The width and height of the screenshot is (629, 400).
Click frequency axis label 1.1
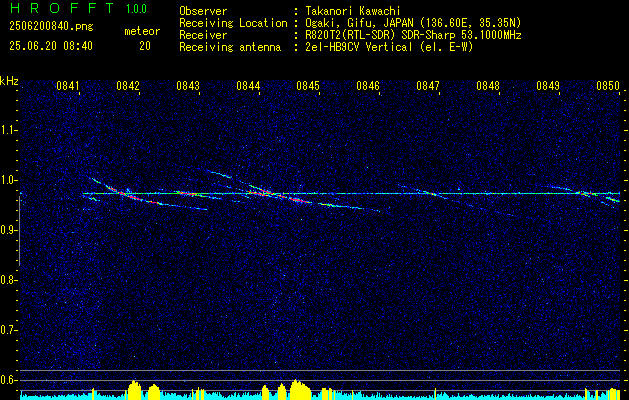[x=8, y=130]
